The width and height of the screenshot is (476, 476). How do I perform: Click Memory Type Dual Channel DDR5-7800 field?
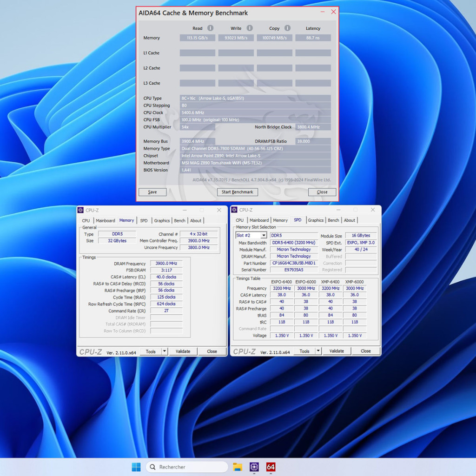255,148
